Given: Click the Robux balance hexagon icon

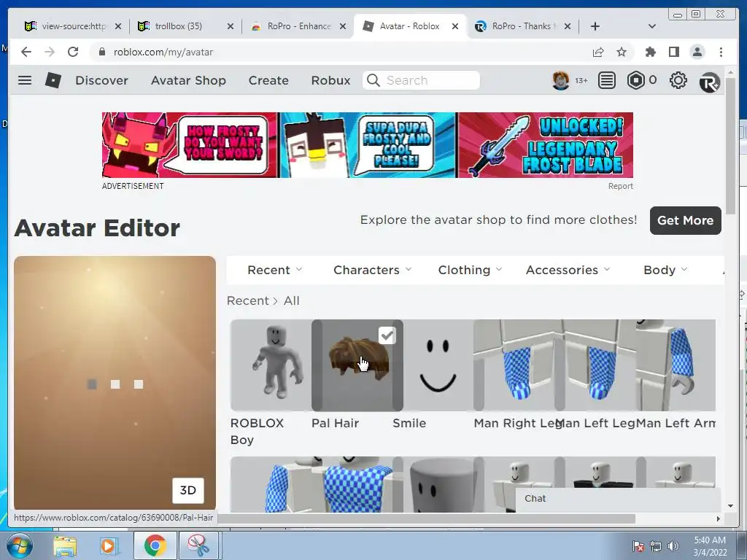Looking at the screenshot, I should (x=635, y=80).
